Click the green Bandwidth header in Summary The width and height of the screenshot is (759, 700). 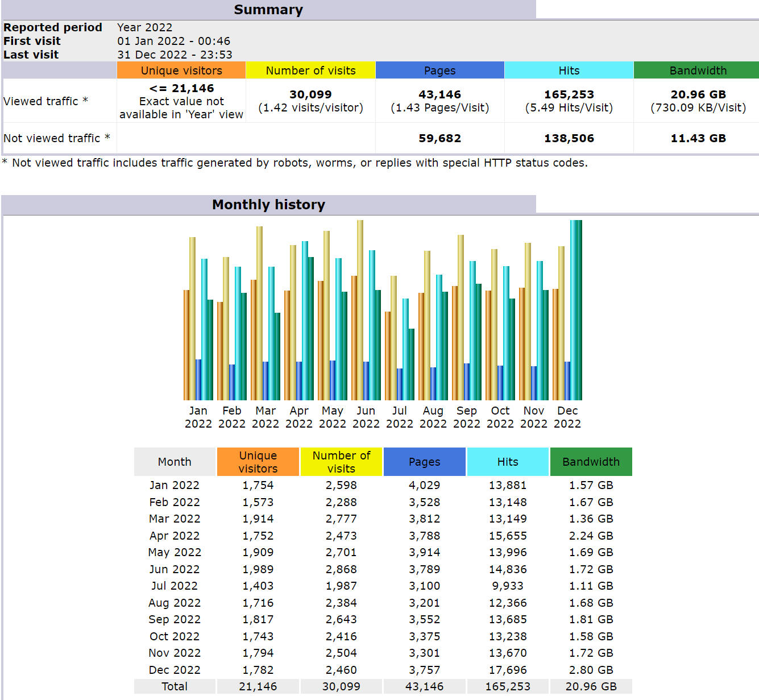(698, 71)
